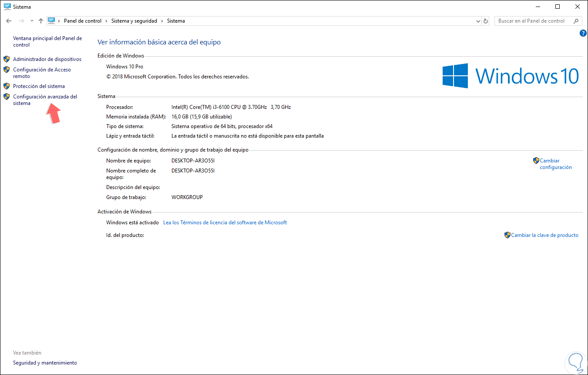Read the Términos de licencia de Microsoft link
The image size is (588, 375).
[x=225, y=223]
